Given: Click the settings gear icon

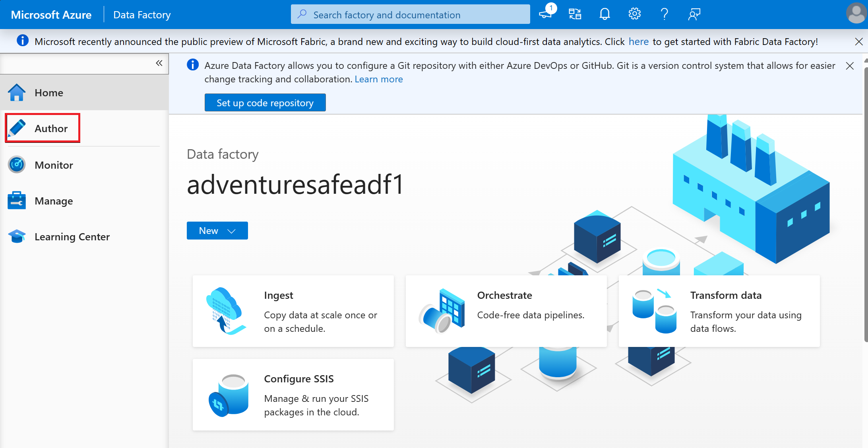Looking at the screenshot, I should (x=635, y=14).
